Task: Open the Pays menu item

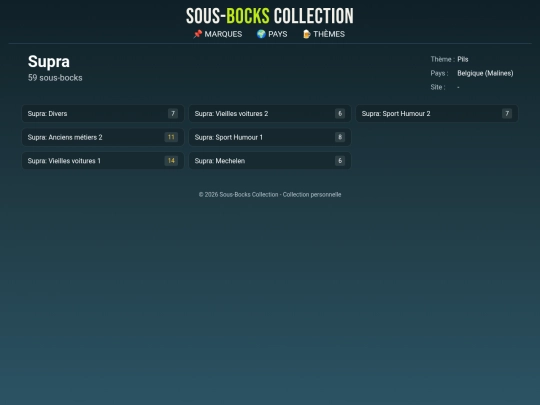Action: pos(272,34)
